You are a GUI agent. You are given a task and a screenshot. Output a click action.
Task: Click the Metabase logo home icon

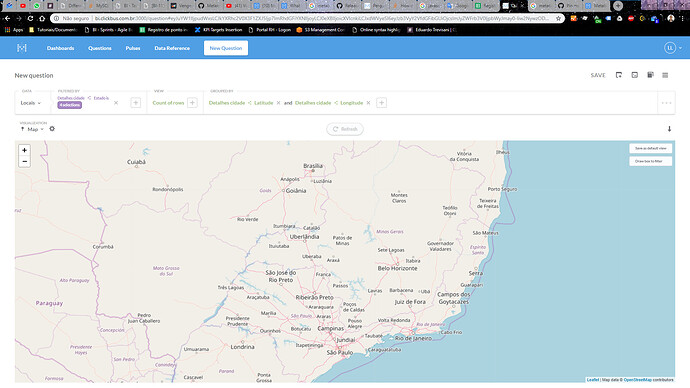pos(22,48)
